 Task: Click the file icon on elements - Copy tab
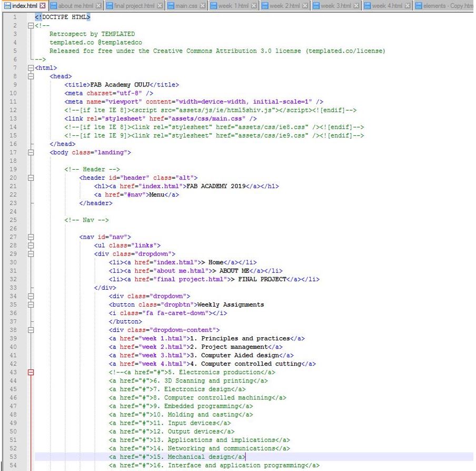[419, 5]
